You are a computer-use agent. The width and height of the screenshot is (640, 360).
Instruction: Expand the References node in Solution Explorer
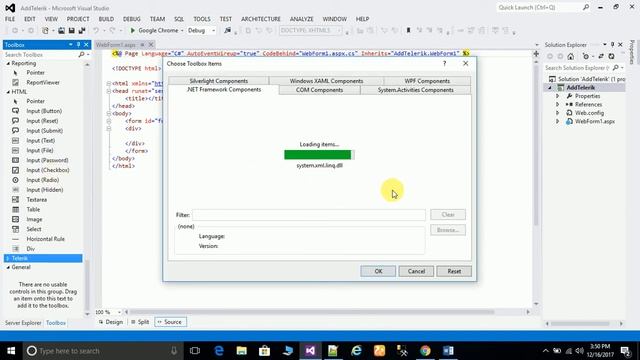[558, 104]
